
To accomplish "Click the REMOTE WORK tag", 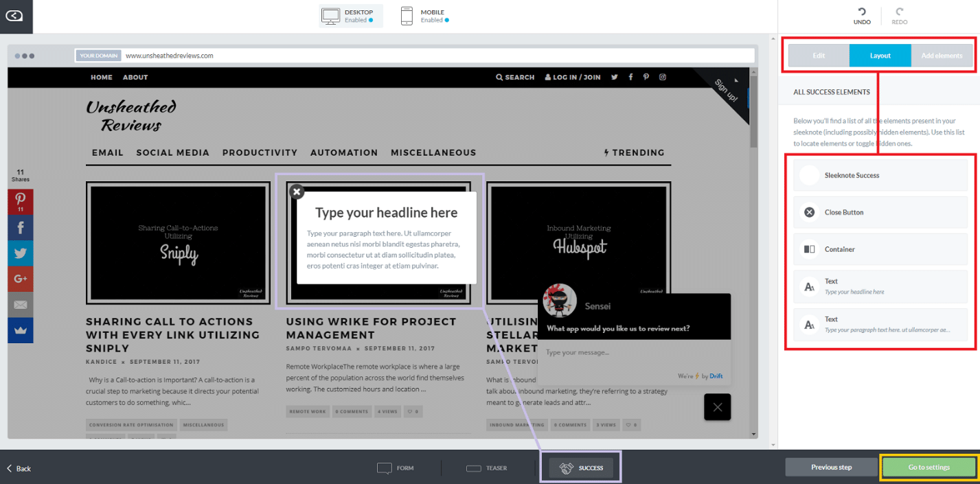I will point(308,412).
